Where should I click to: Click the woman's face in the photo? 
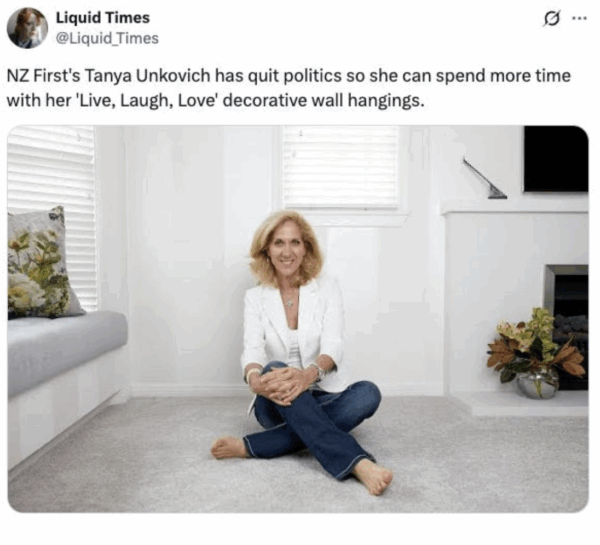coord(287,249)
